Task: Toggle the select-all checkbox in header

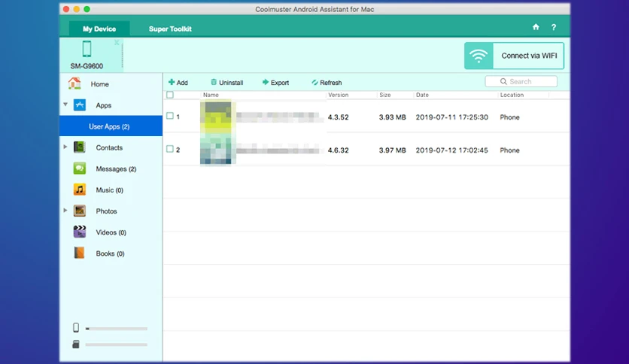Action: (x=170, y=95)
